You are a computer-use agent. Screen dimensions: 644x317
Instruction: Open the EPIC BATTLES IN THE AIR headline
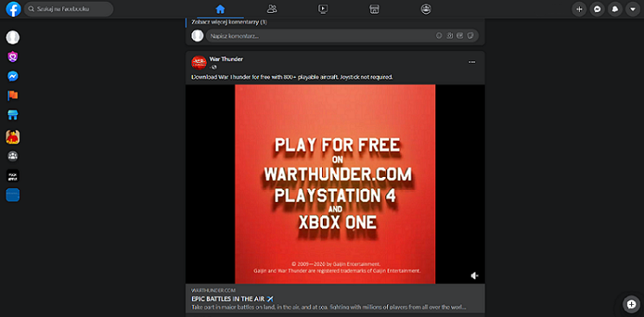coord(233,298)
